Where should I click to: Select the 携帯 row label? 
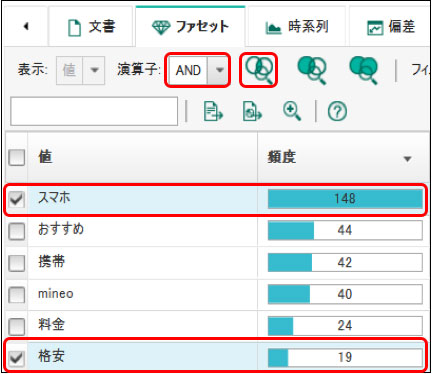(x=51, y=261)
